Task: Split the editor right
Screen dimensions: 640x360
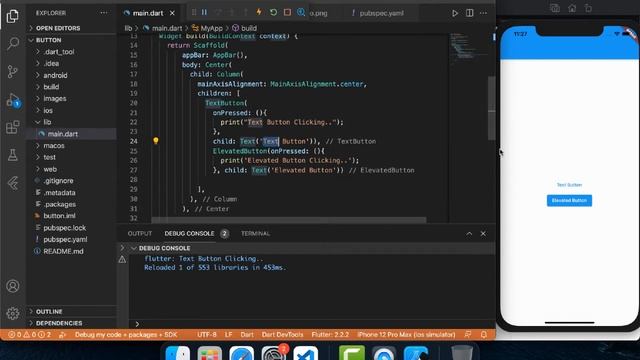Action: click(469, 13)
